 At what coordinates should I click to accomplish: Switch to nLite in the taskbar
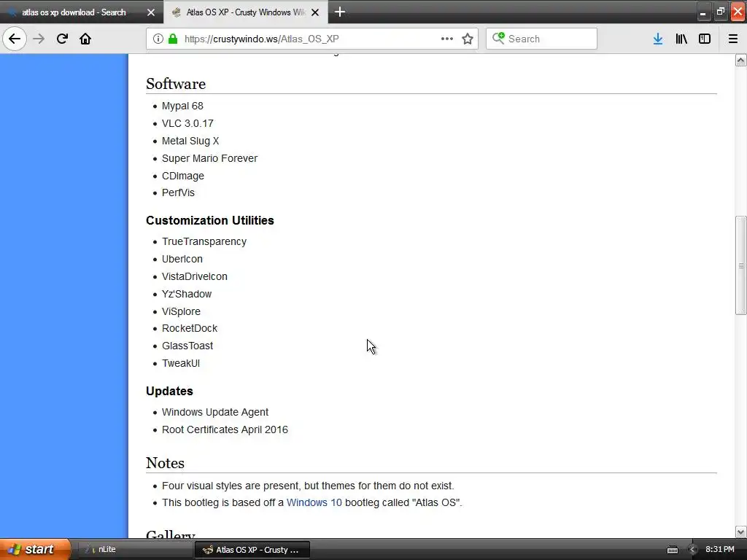[134, 550]
